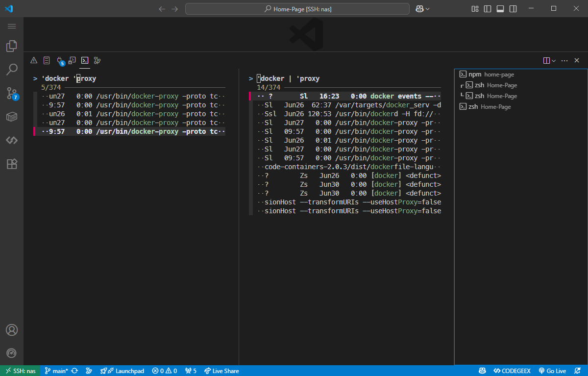Screen dimensions: 588x376
Task: Click the Customize Layout icon
Action: (x=475, y=9)
